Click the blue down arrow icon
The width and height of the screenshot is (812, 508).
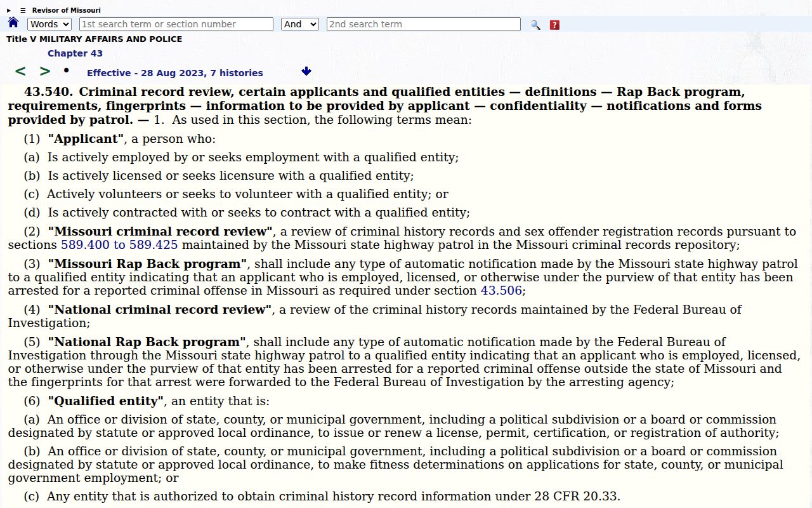point(306,71)
